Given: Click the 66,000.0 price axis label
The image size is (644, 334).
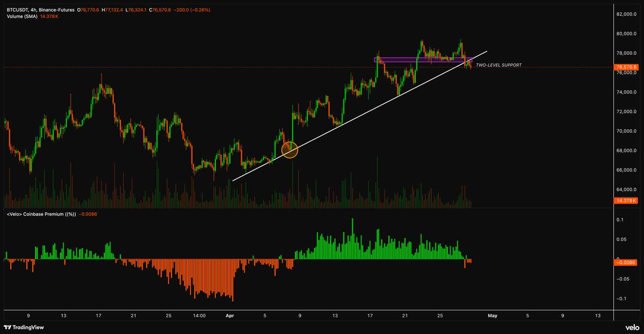Looking at the screenshot, I should tap(627, 170).
